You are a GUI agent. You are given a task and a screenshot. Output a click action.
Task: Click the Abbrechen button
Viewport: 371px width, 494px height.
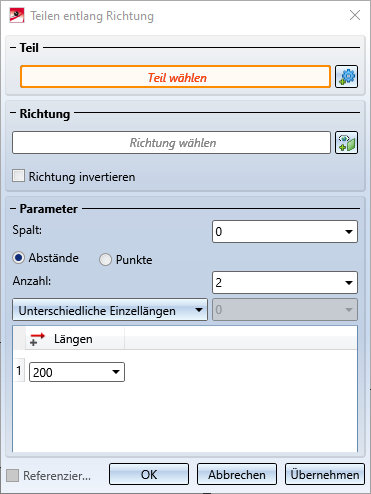tap(237, 474)
